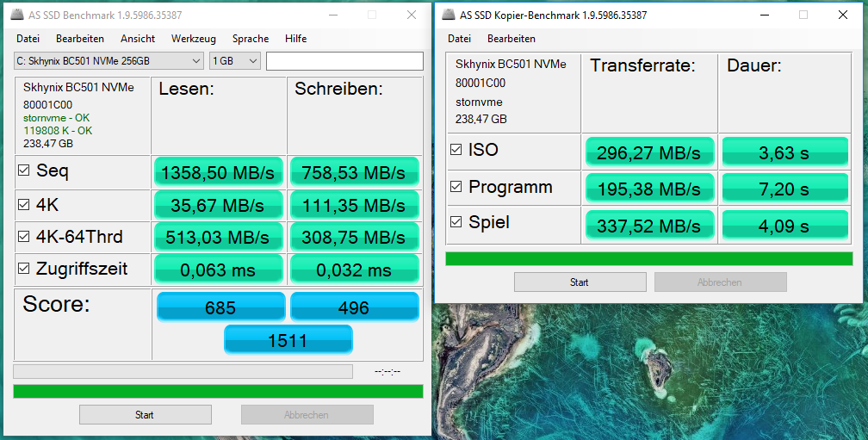Click the total score 1511 button

(x=288, y=340)
